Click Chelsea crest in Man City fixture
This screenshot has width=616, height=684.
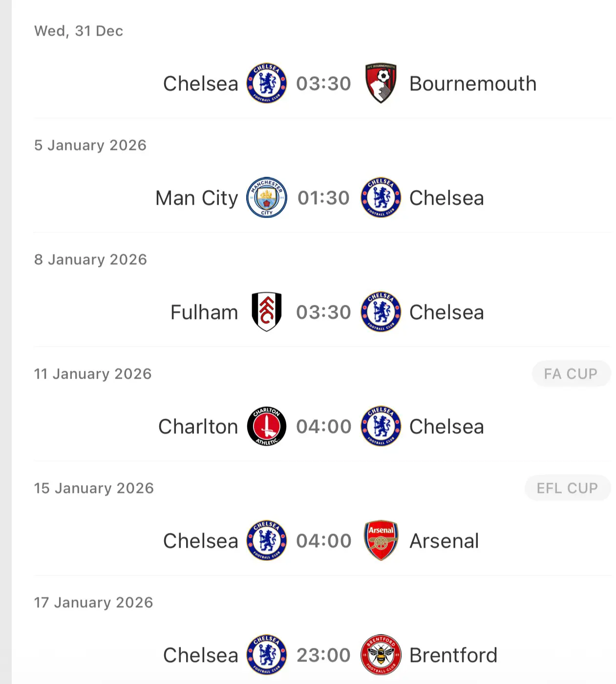tap(381, 197)
